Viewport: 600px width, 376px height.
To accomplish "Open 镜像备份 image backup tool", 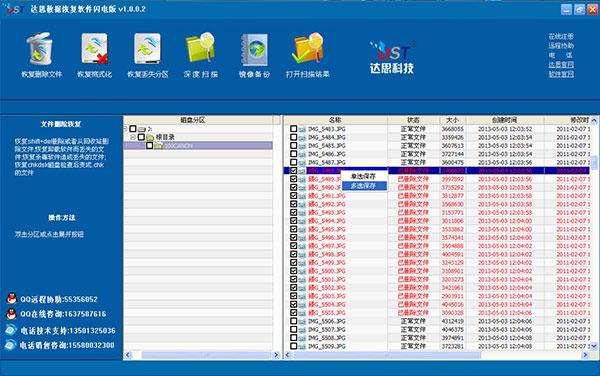I will tap(254, 50).
